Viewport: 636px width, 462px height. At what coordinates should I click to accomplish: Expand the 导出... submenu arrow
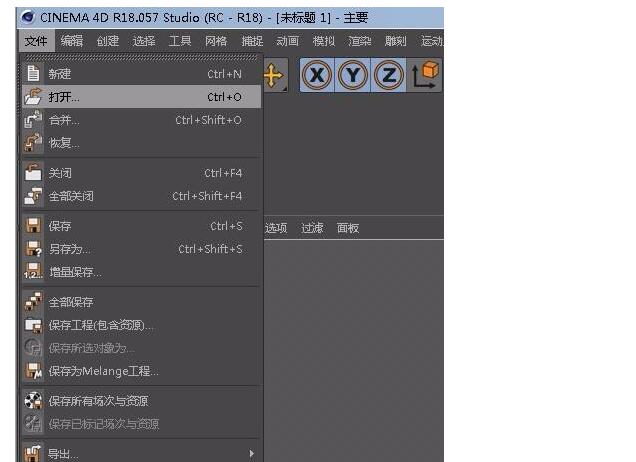coord(252,453)
